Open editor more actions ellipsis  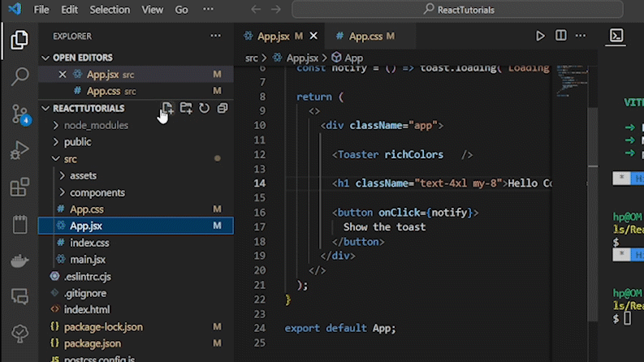pos(581,36)
